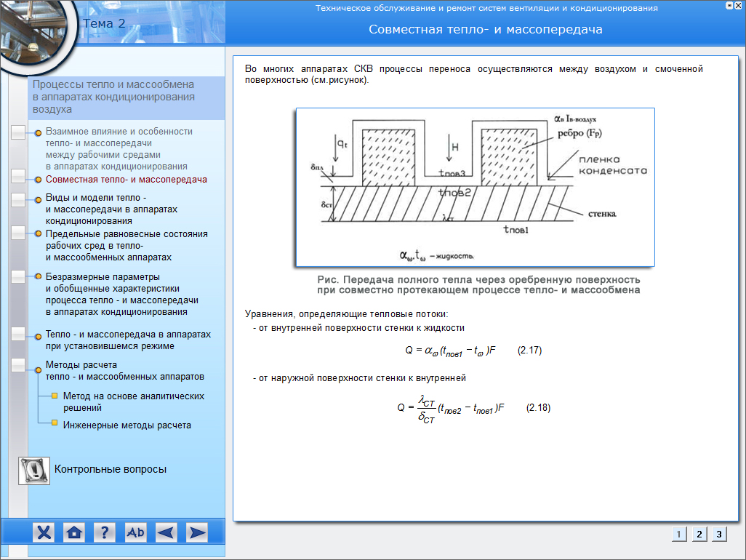Expand the Тепло- и массопередача при установившемся режиме bullet
Screen dimensions: 746x560
38,335
